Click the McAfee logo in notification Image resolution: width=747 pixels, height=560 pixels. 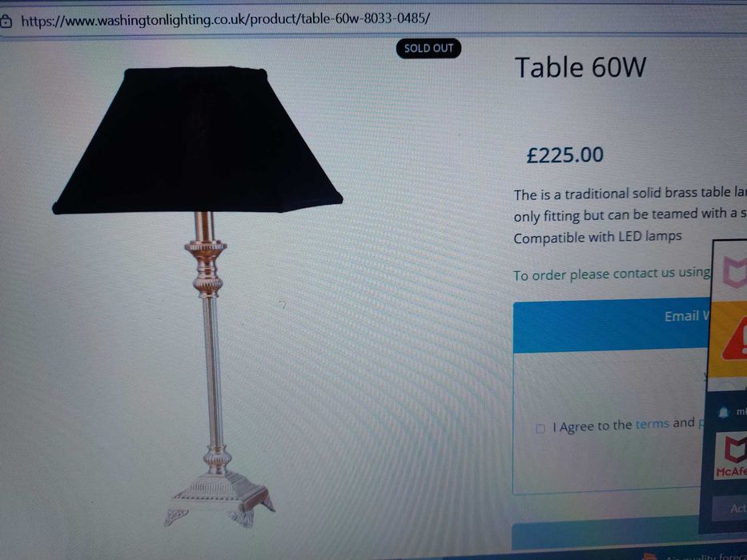click(731, 455)
